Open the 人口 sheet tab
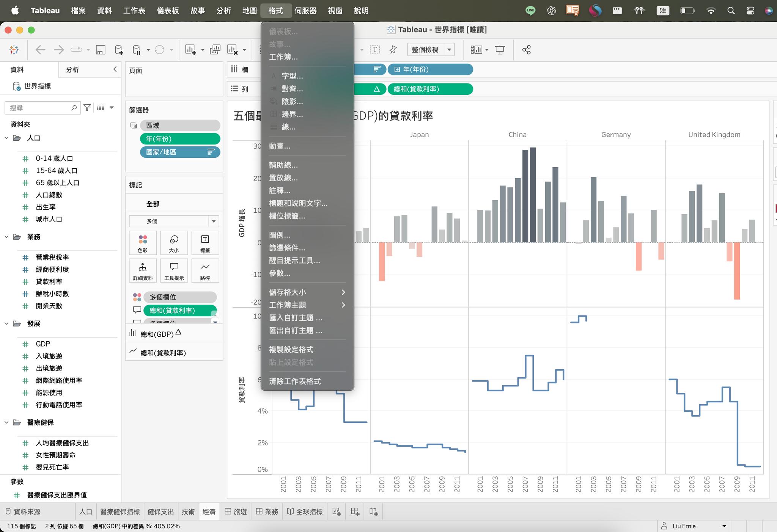Image resolution: width=777 pixels, height=532 pixels. (x=86, y=512)
